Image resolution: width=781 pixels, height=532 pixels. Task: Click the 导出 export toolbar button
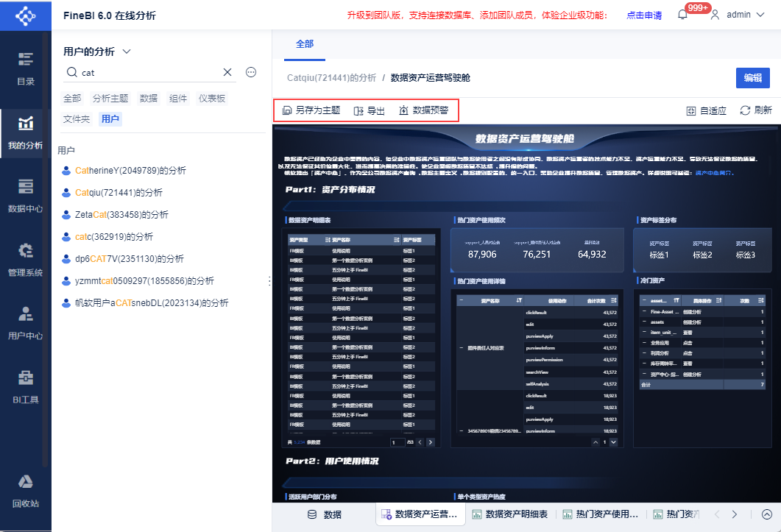[369, 110]
